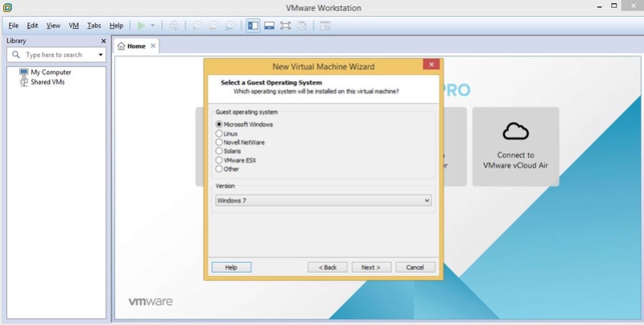Toggle the thumbnail bar icon
This screenshot has height=325, width=644.
pyautogui.click(x=269, y=26)
